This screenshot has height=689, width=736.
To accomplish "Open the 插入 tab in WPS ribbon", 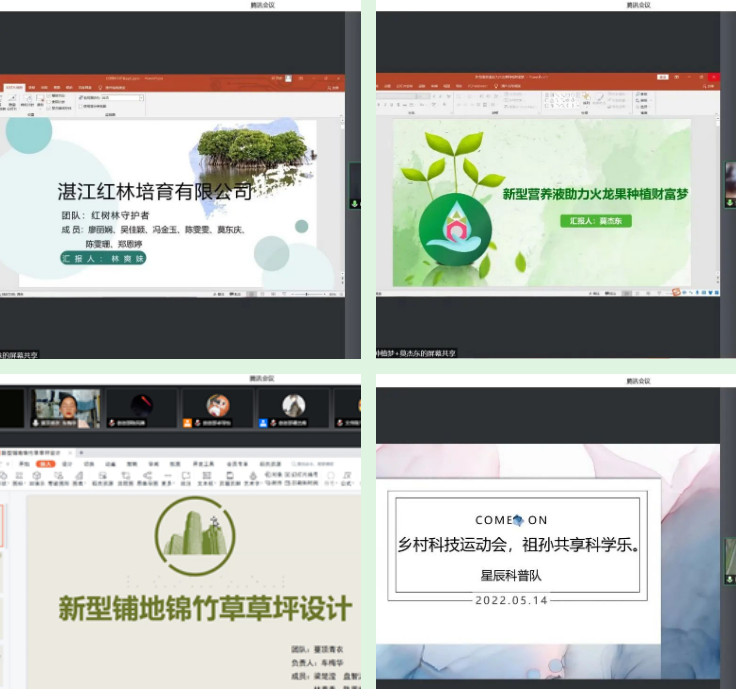I will pos(45,464).
